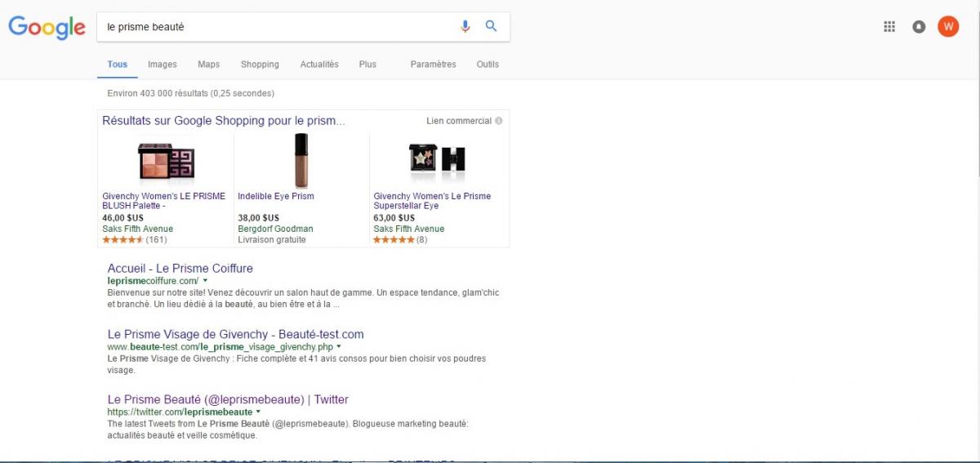Click Saks Fifth Avenue under blush palette
This screenshot has height=463, width=980.
point(137,229)
